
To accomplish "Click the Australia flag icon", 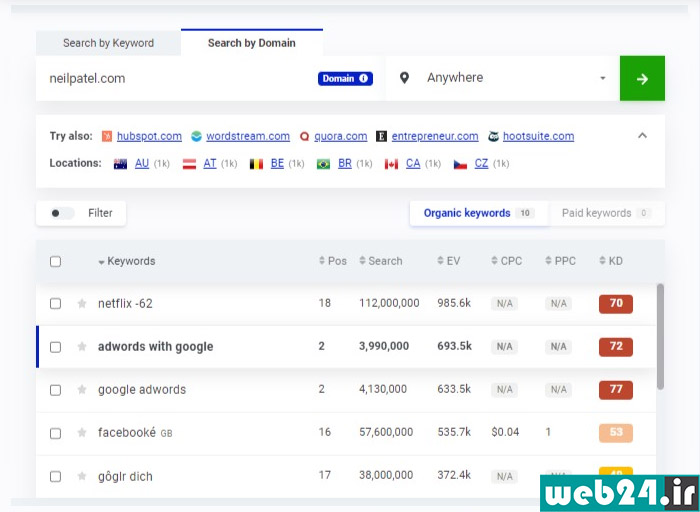I will pos(121,164).
